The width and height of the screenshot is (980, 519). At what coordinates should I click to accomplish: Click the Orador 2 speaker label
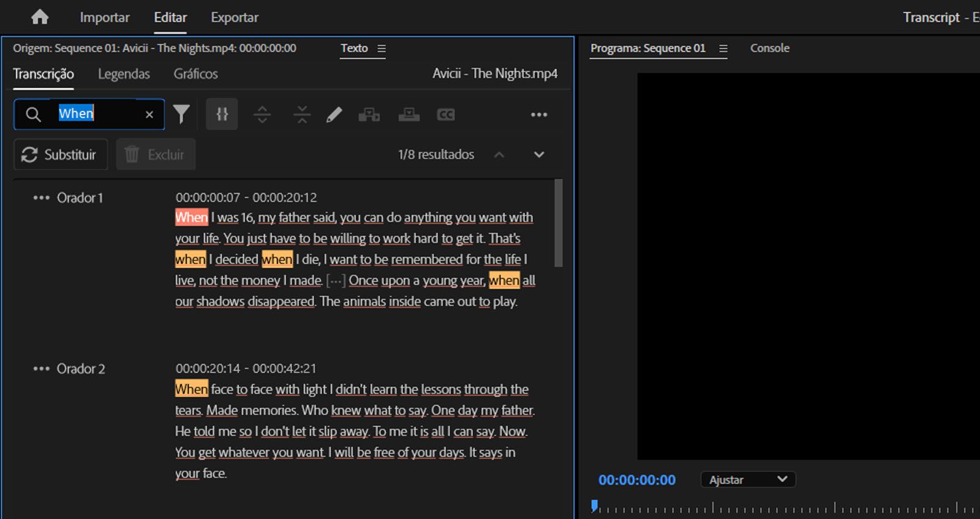point(81,369)
